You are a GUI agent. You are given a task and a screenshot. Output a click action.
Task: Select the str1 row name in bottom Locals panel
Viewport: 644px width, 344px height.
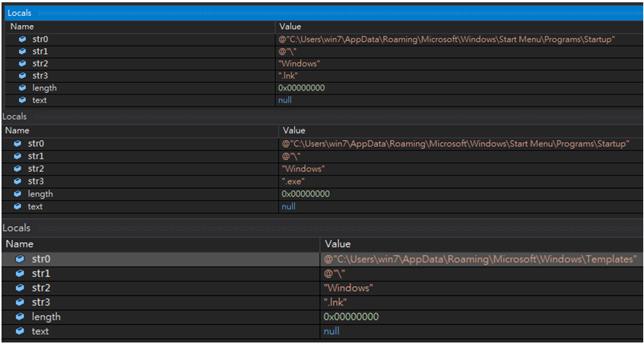(43, 274)
